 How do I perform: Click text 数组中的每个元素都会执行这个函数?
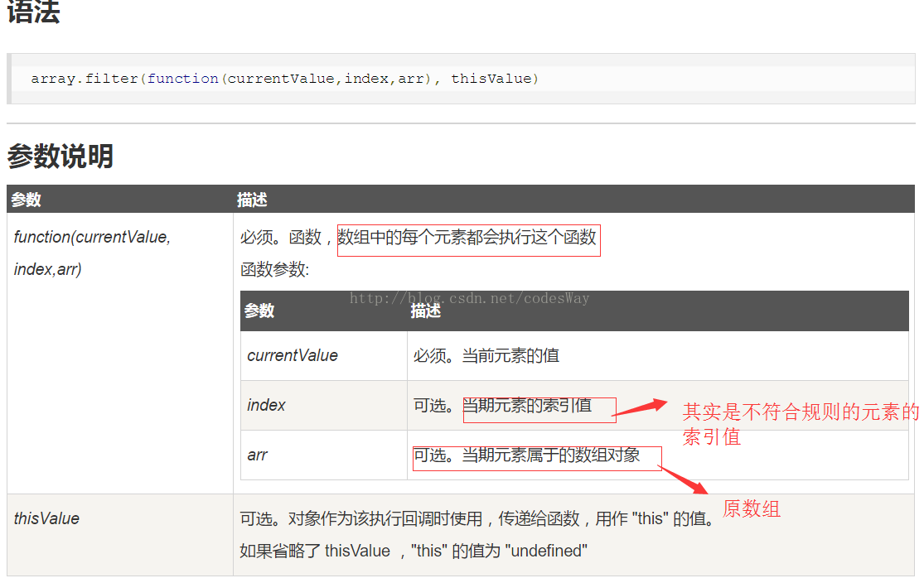(467, 237)
